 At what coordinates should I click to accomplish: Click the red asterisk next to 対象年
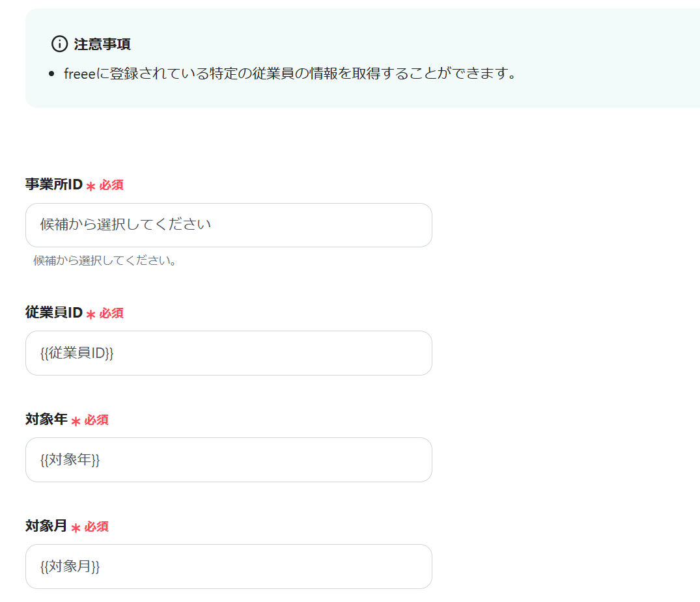click(x=76, y=421)
